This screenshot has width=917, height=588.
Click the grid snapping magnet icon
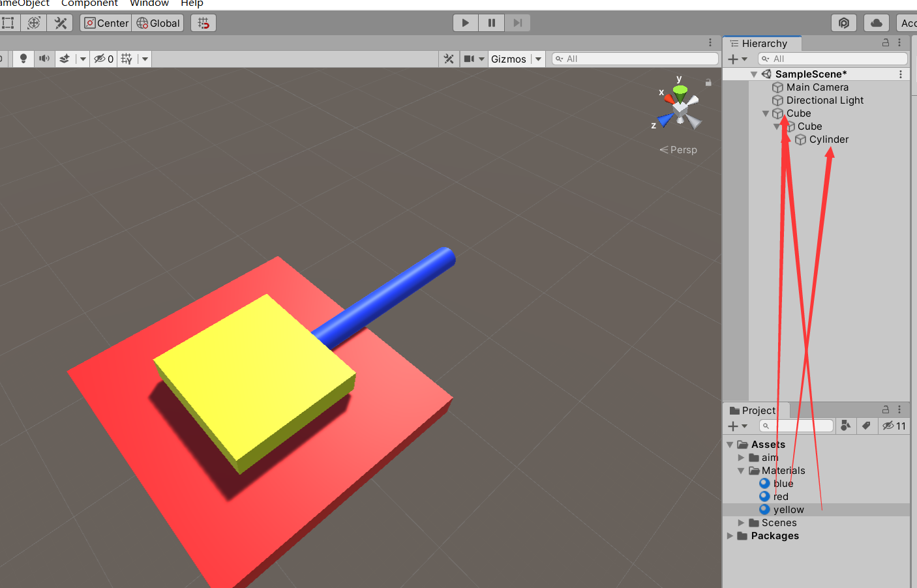click(x=203, y=23)
